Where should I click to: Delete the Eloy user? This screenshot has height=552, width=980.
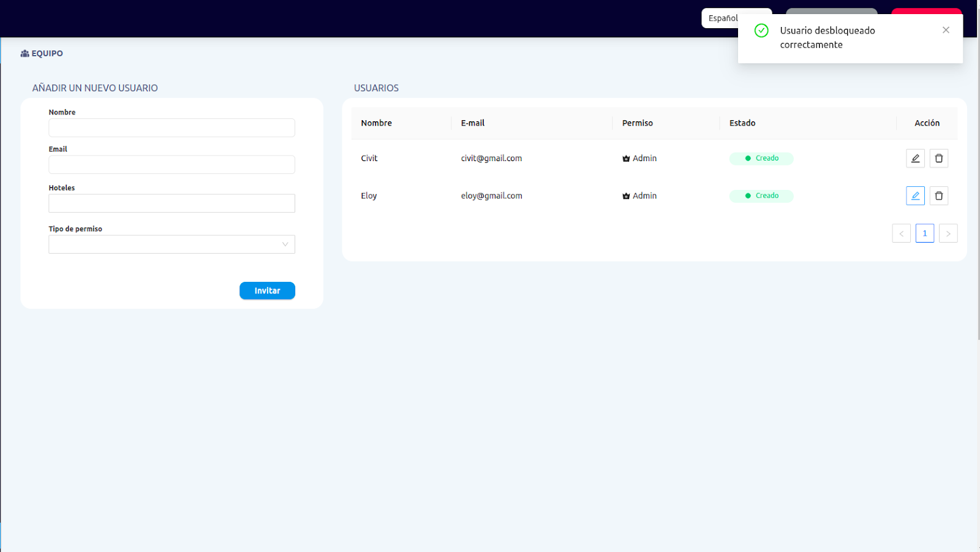pos(939,195)
